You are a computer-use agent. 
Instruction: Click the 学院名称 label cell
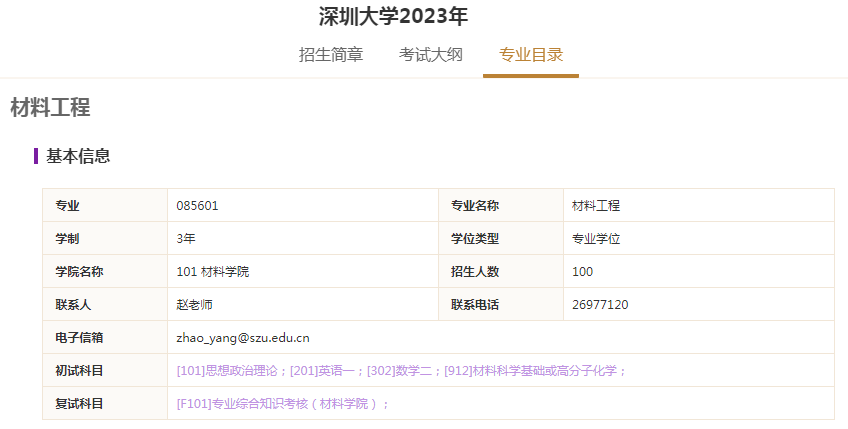105,272
